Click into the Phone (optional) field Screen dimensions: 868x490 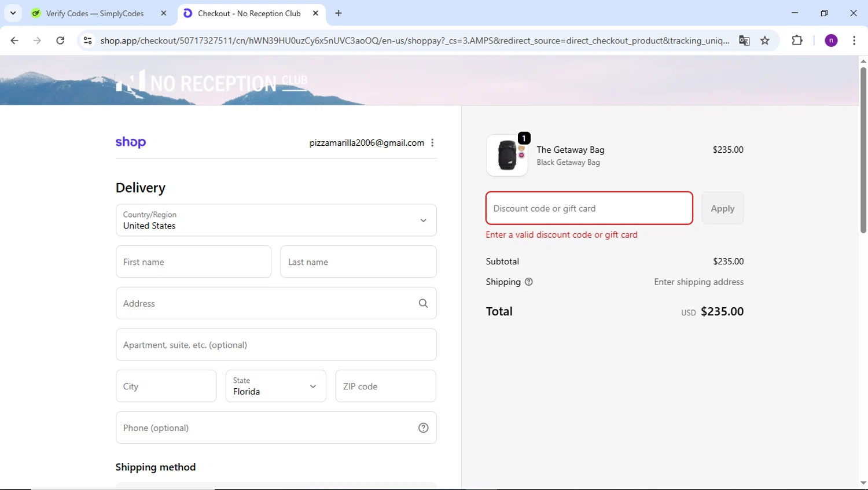pyautogui.click(x=276, y=428)
